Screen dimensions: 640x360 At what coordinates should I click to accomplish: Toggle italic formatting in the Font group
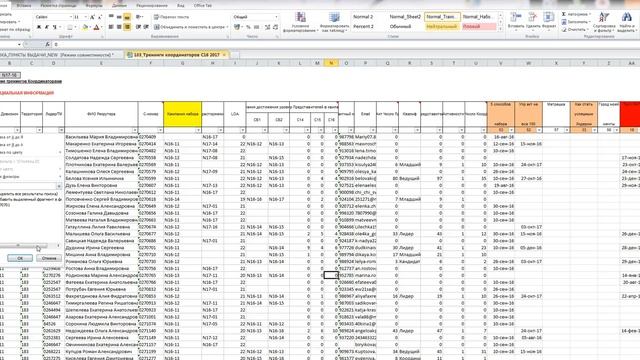[47, 27]
